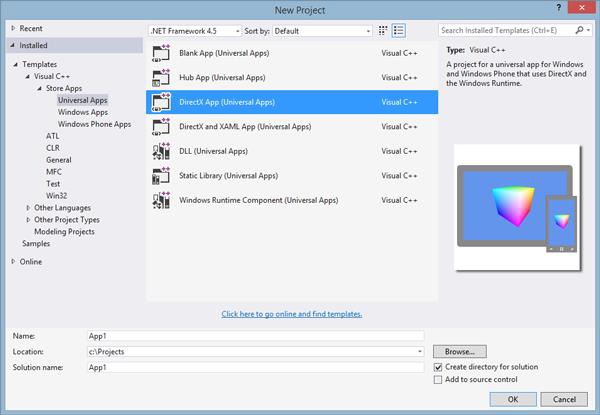Click the search magnifier icon
Image resolution: width=600 pixels, height=415 pixels.
tap(579, 30)
